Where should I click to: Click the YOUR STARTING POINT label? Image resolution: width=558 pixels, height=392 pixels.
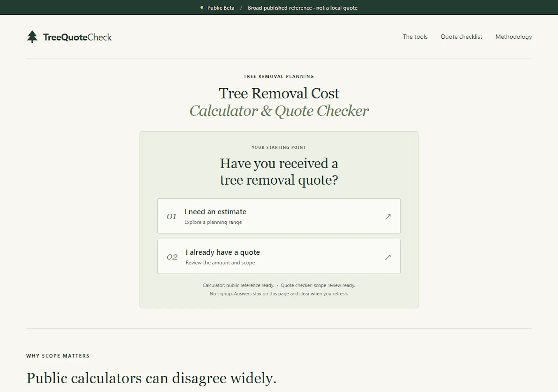pyautogui.click(x=279, y=147)
